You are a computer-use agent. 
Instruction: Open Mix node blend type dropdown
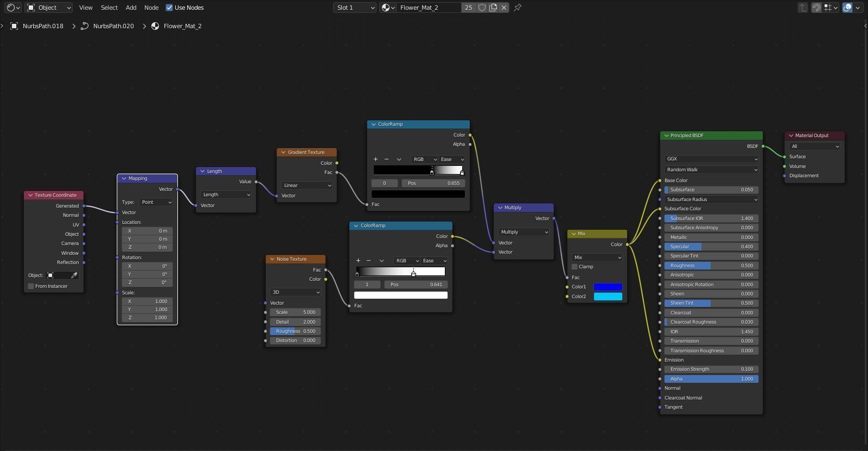597,257
